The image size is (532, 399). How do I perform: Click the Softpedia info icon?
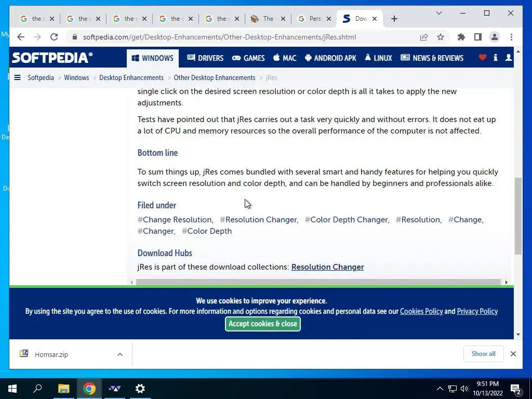495,58
